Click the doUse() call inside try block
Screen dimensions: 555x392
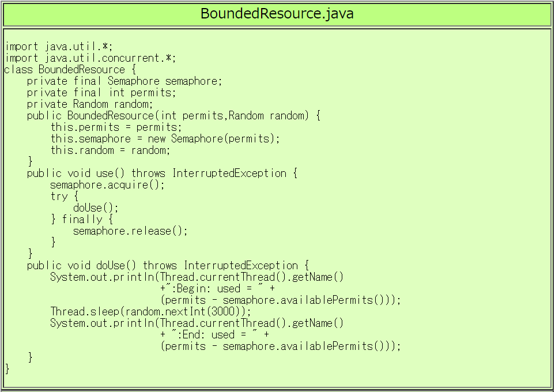[x=96, y=208]
